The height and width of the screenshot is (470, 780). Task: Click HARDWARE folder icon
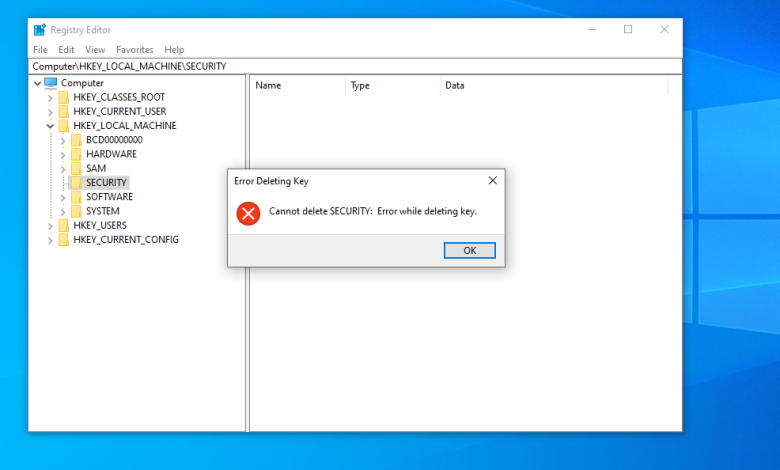coord(76,154)
